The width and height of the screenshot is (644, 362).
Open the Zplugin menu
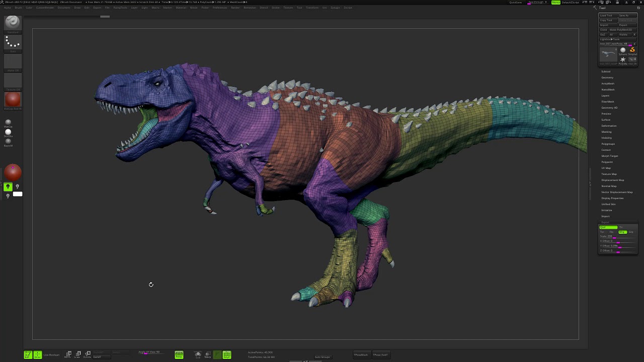pyautogui.click(x=335, y=8)
